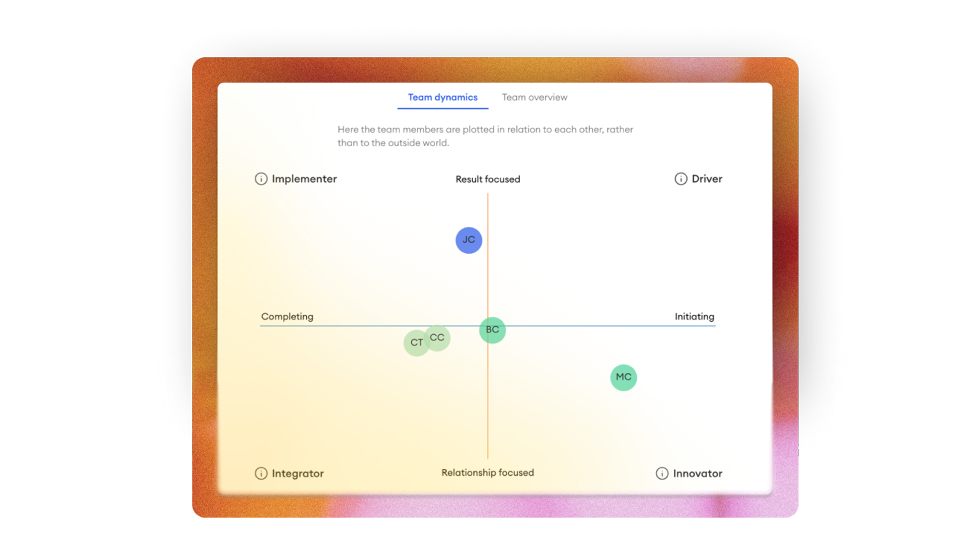Screen dimensions: 980x557
Task: Click the Initiating axis label
Action: (694, 317)
